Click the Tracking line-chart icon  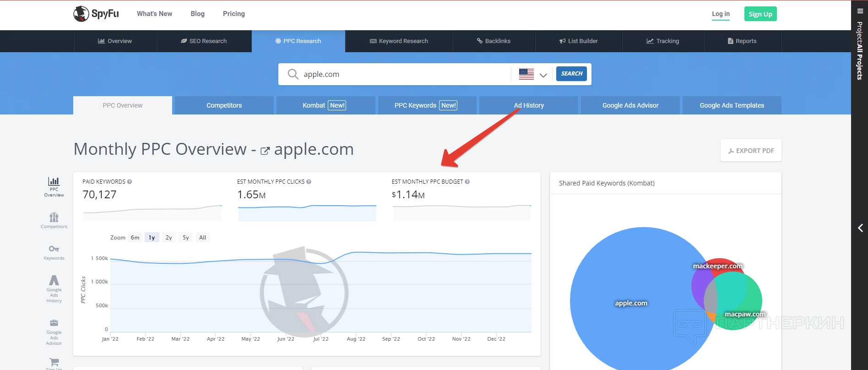(x=650, y=41)
